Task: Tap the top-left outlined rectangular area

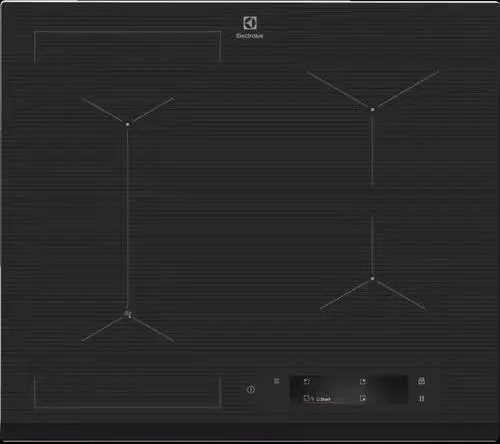Action: 127,47
